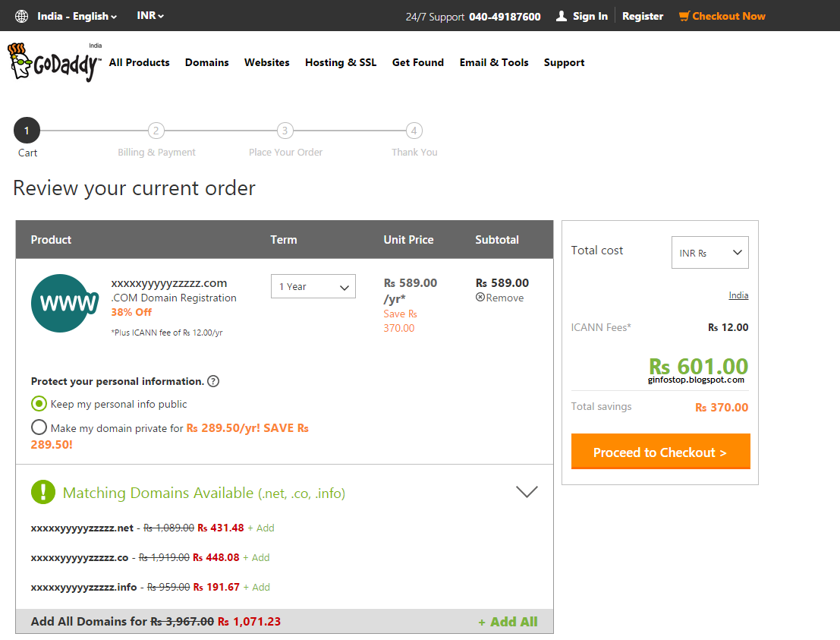
Task: Click Checkout Now in the header
Action: 728,16
